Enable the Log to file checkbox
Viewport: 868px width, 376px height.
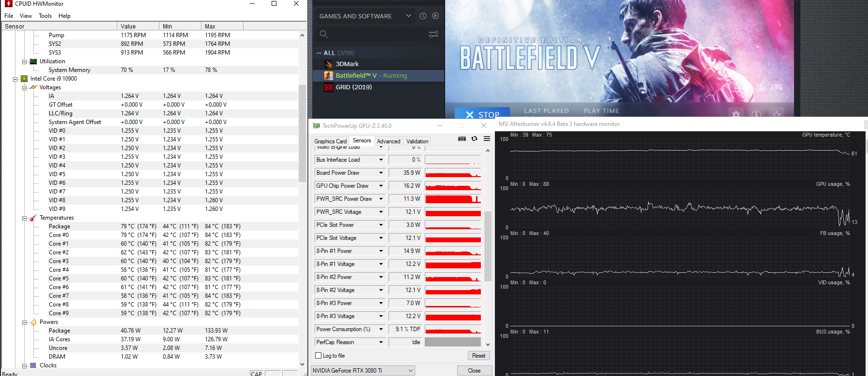(x=318, y=356)
